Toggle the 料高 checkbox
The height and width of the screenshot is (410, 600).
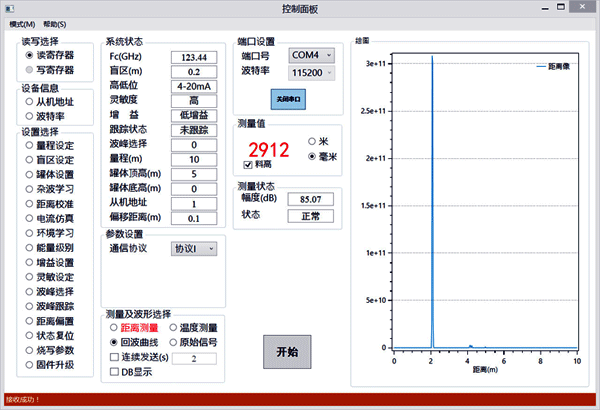pos(248,164)
